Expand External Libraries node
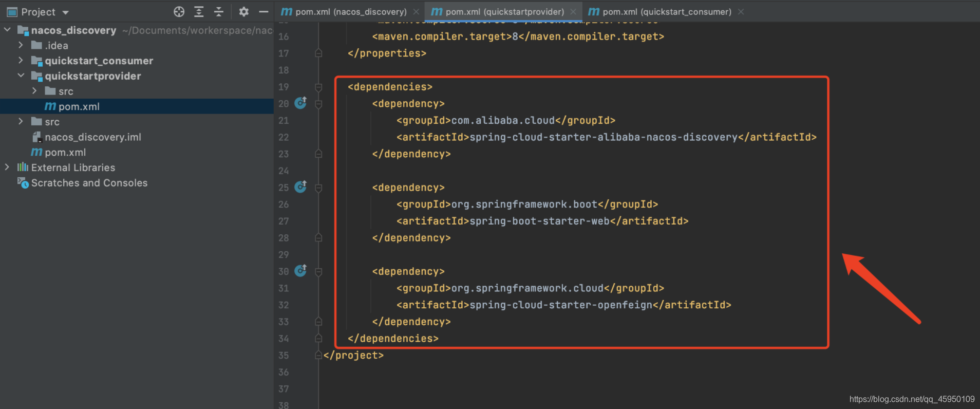This screenshot has height=409, width=980. tap(7, 167)
